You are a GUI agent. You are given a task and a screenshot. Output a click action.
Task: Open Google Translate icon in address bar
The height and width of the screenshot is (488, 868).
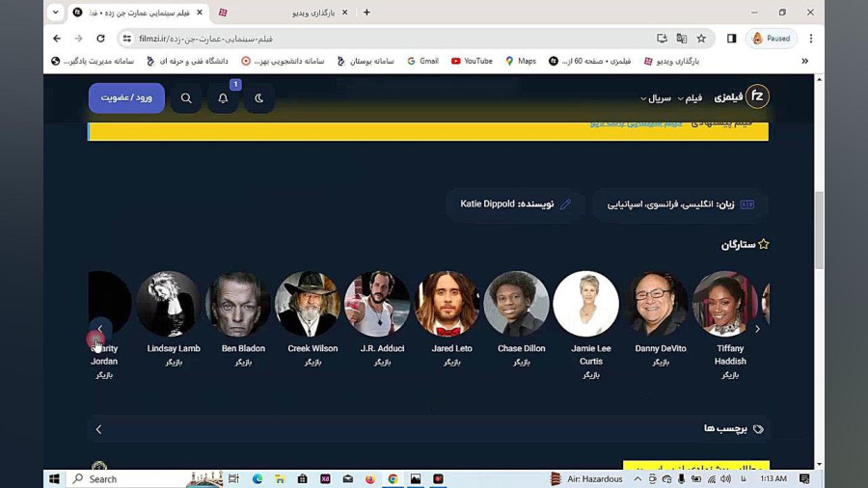pyautogui.click(x=682, y=39)
